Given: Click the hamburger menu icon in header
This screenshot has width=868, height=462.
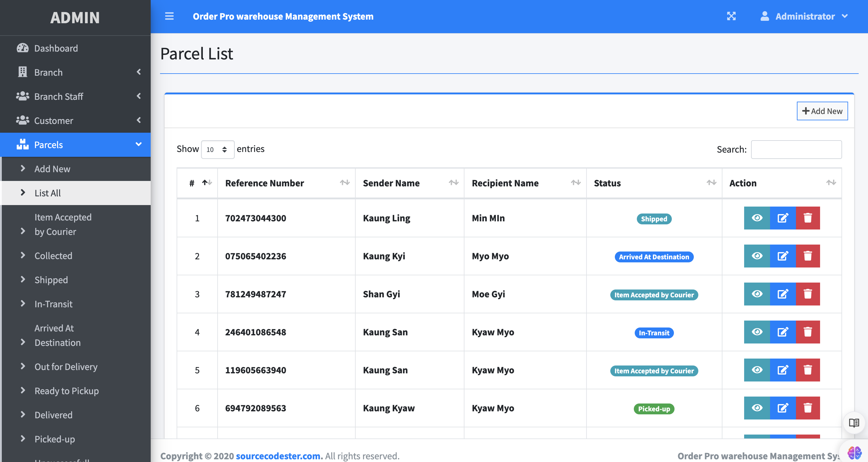Looking at the screenshot, I should 169,16.
